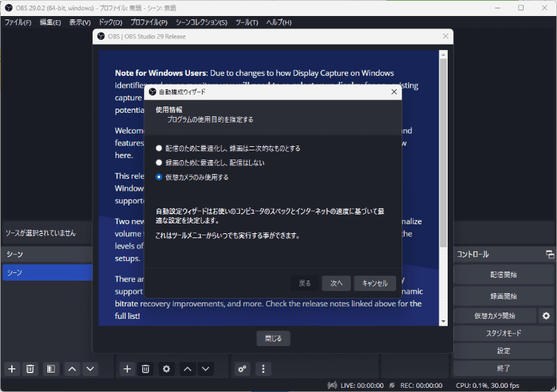Click the コントロール dock title
The image size is (557, 392).
(x=473, y=254)
